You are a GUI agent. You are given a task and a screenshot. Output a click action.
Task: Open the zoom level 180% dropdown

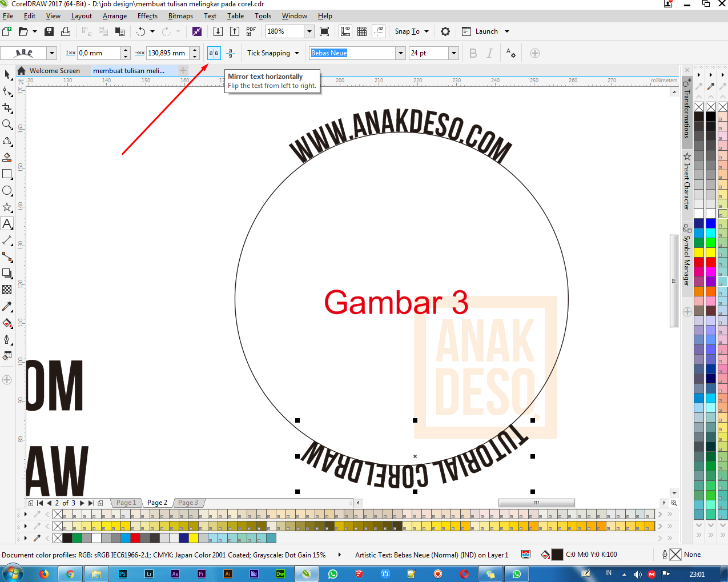[309, 31]
